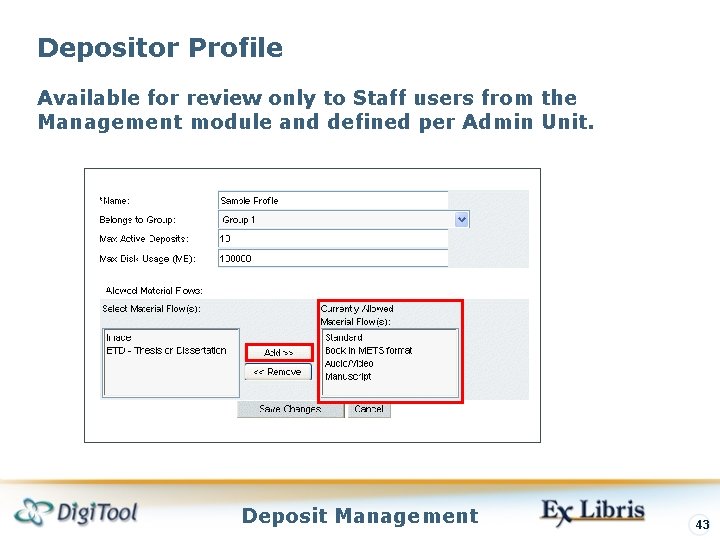Click the Name field containing Sample Profile
The image size is (720, 540).
point(333,201)
